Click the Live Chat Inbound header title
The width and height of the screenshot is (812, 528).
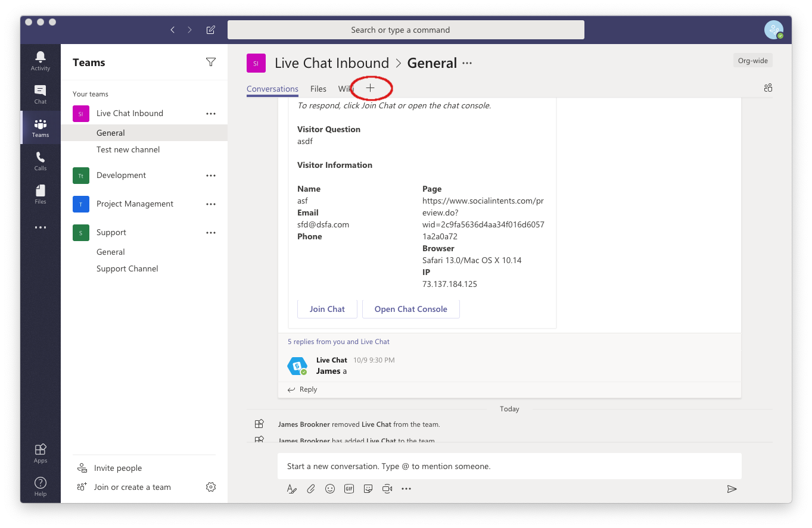pos(332,63)
